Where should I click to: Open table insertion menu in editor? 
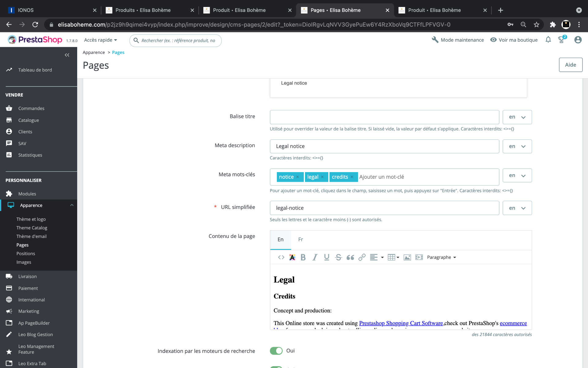pos(394,257)
